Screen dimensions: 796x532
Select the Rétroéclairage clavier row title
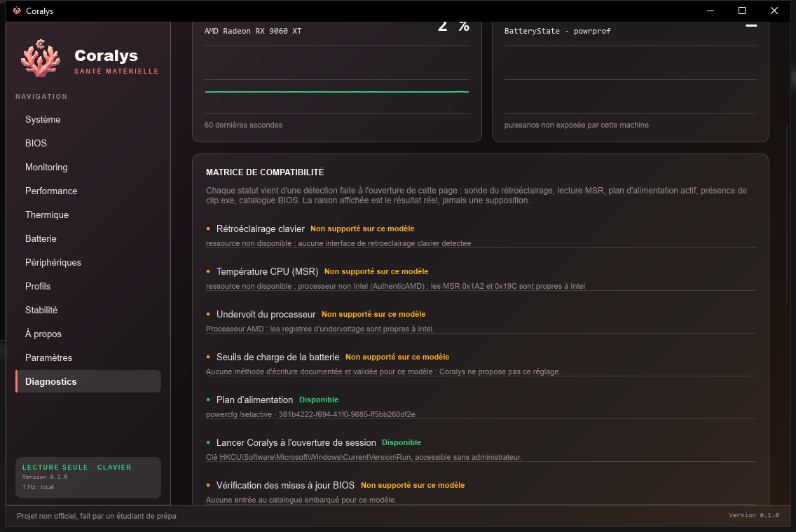(260, 229)
